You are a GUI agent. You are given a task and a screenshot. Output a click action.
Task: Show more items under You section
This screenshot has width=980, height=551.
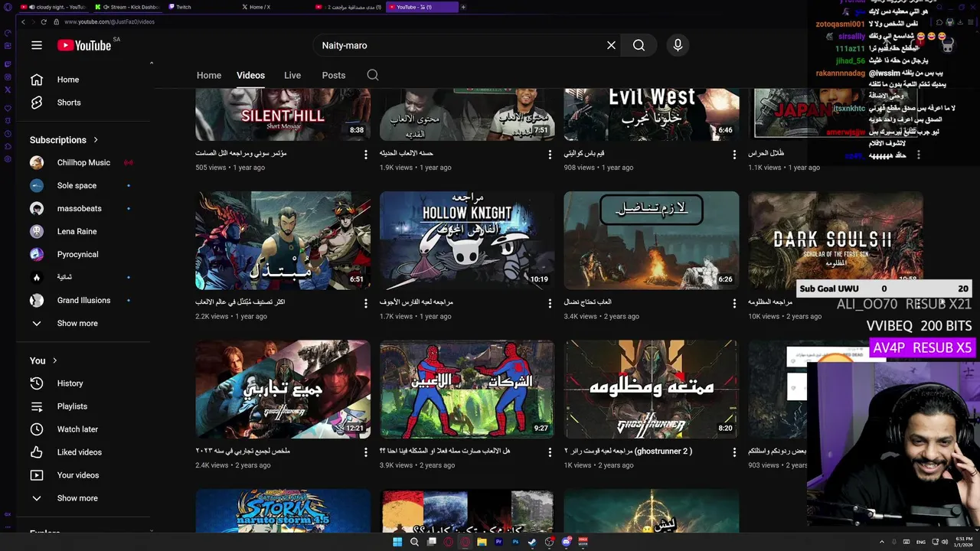point(84,498)
